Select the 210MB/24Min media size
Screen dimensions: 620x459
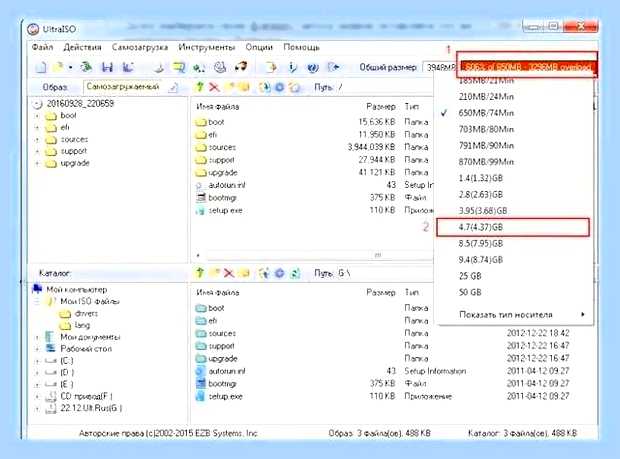[514, 96]
